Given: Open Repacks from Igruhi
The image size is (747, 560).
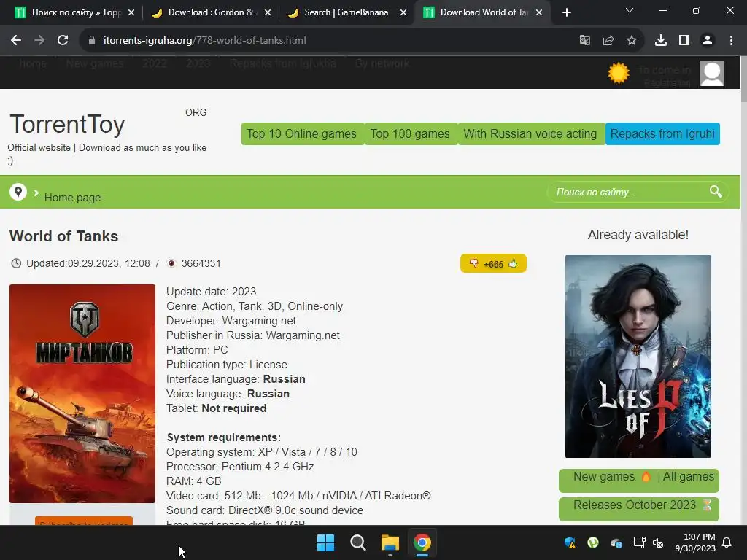Looking at the screenshot, I should 662,134.
